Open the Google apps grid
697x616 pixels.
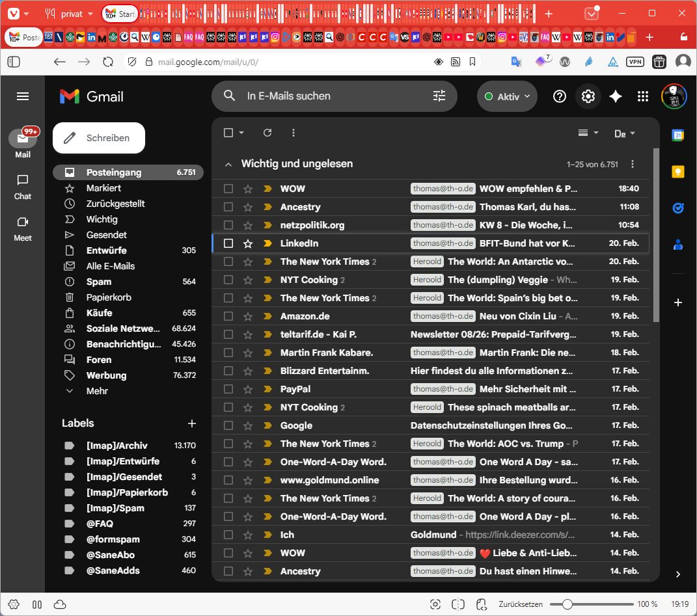pyautogui.click(x=643, y=96)
